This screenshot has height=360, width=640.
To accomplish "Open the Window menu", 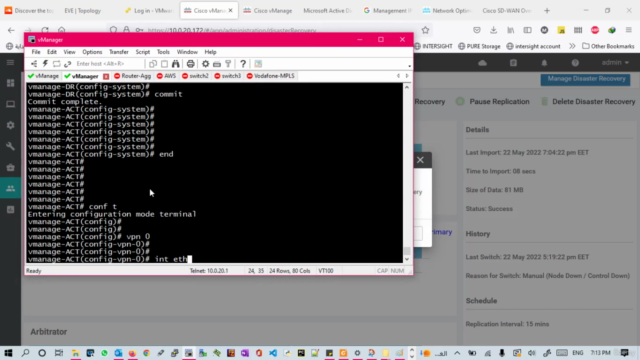I will pos(187,52).
